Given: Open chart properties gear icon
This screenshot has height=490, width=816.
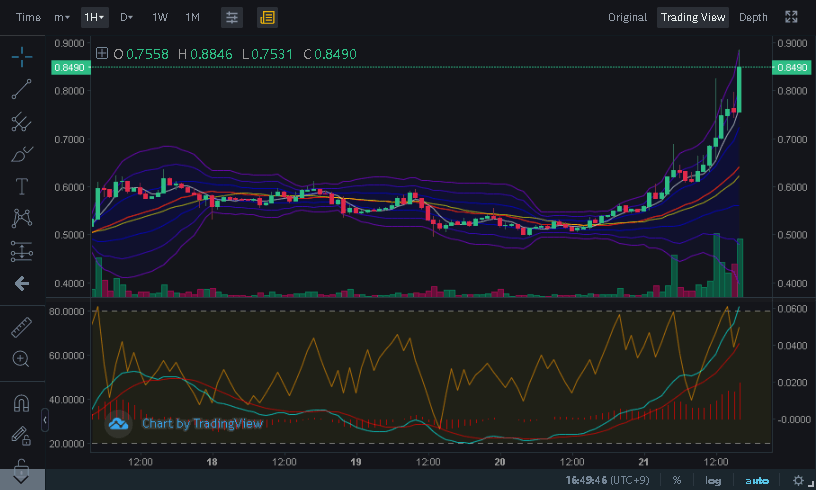Looking at the screenshot, I should [x=798, y=481].
